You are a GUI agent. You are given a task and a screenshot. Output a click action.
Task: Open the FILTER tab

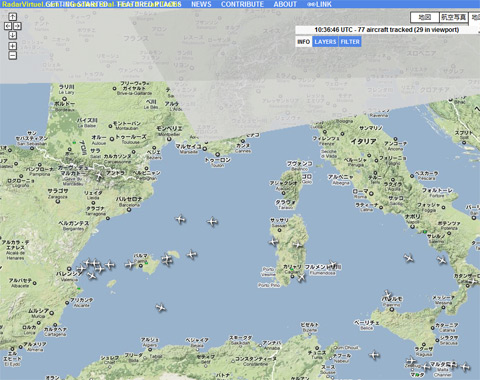click(x=350, y=42)
